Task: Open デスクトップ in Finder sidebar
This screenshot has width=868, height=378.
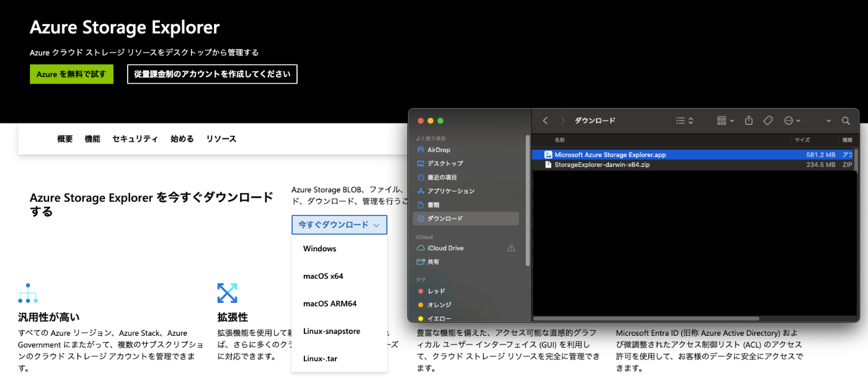Action: point(466,163)
